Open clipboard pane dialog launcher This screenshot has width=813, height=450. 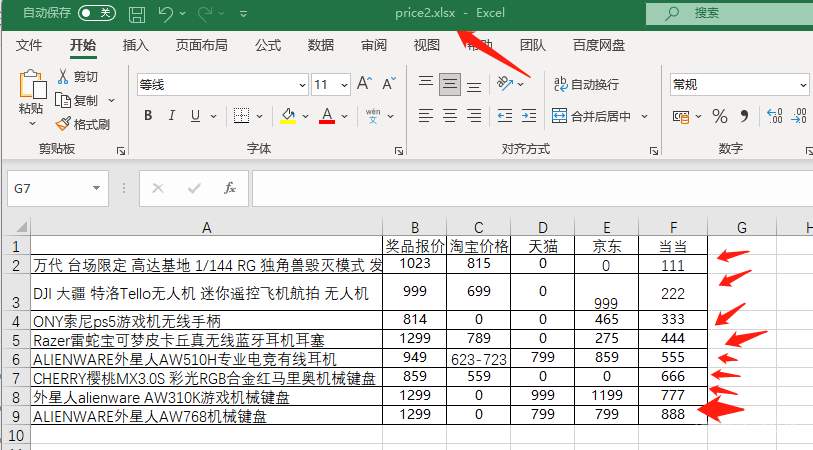pos(121,151)
